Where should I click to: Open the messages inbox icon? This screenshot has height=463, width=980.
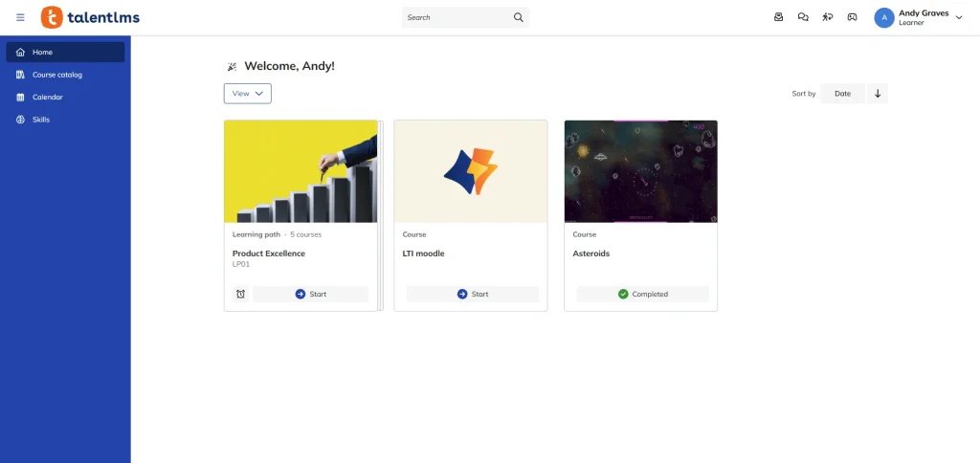pos(779,17)
